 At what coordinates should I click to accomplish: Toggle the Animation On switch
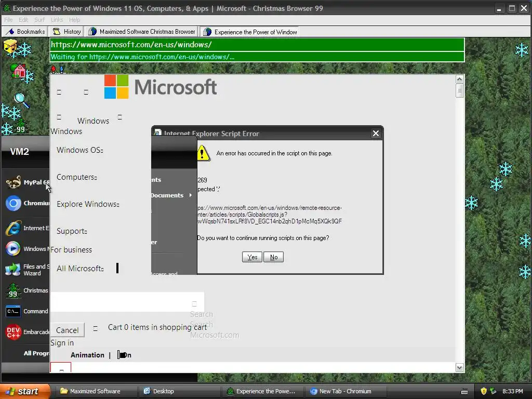[124, 355]
